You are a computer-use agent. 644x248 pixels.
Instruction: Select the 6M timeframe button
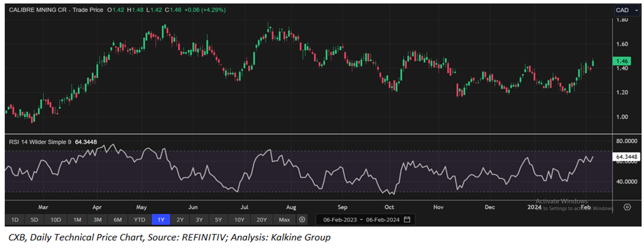click(118, 220)
